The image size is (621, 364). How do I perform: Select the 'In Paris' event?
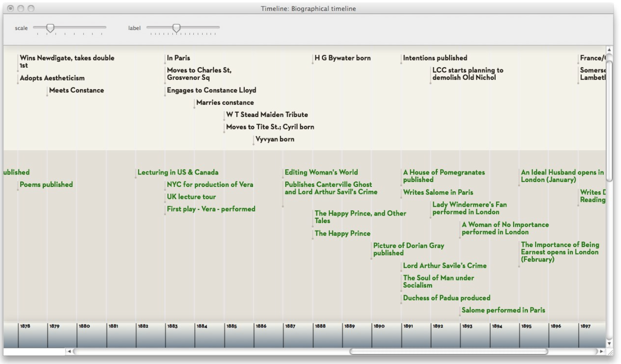[178, 58]
